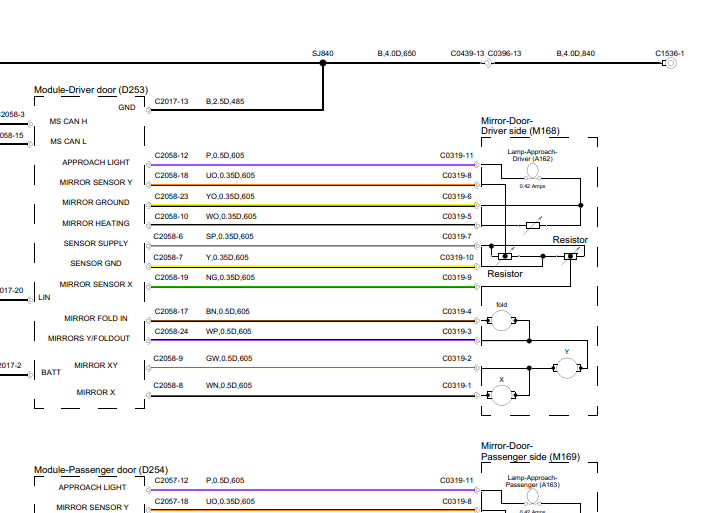710x513 pixels.
Task: Click the MIRROR SENSOR X pin label
Action: pyautogui.click(x=96, y=284)
